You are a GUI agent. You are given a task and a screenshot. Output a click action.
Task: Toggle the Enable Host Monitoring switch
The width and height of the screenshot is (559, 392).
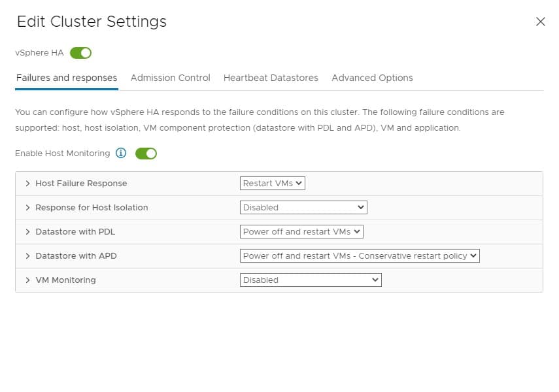tap(146, 154)
